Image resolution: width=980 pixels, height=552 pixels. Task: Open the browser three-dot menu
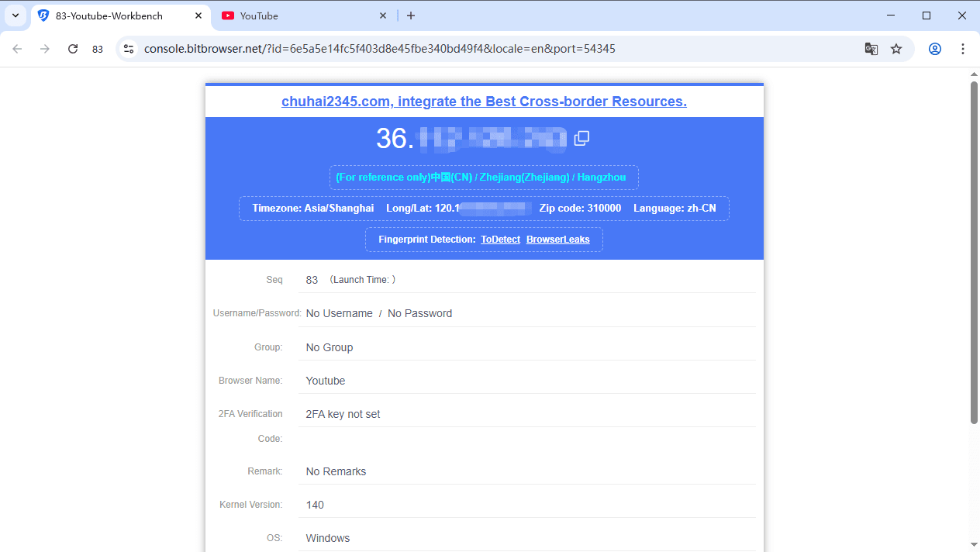click(963, 49)
